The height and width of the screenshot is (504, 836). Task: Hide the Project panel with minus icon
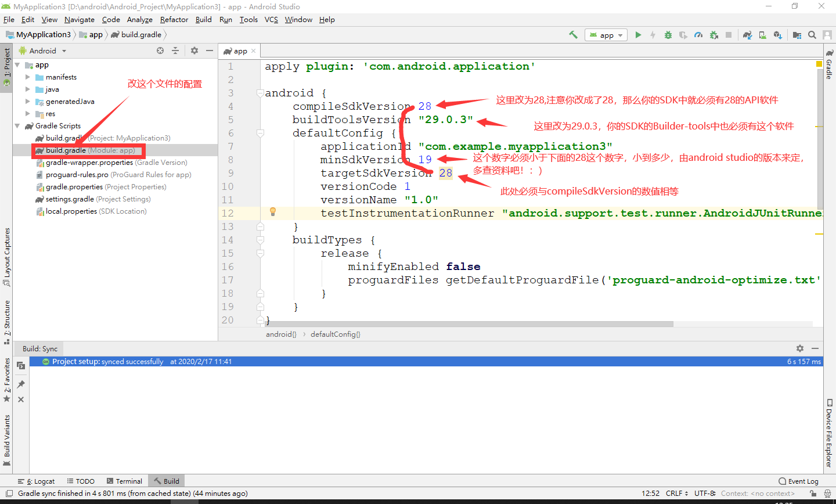tap(210, 51)
